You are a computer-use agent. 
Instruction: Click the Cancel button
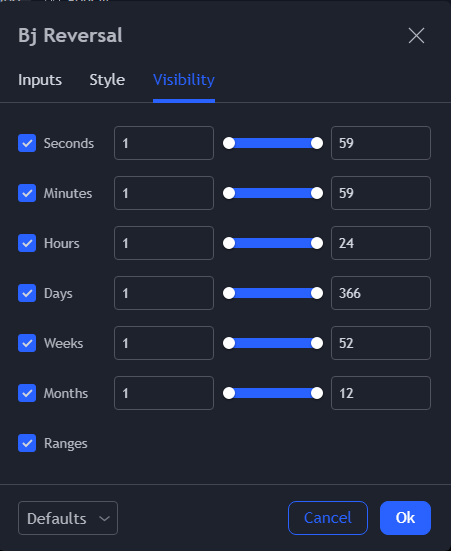tap(328, 518)
